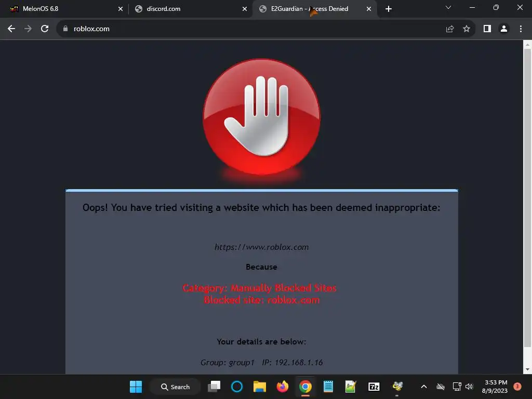Open the taskbar Search box
Image resolution: width=532 pixels, height=399 pixels.
(x=176, y=387)
